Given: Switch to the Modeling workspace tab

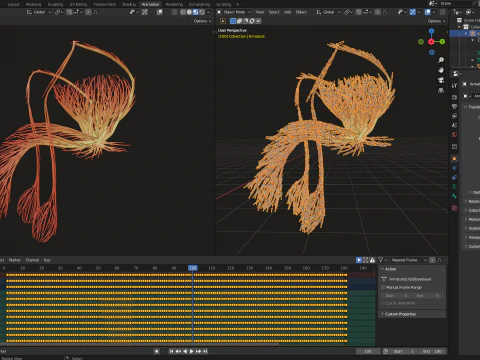Looking at the screenshot, I should pos(33,4).
